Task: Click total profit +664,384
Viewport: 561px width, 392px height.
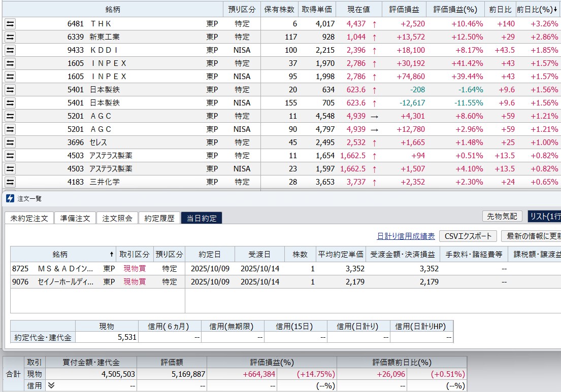Action: [259, 374]
